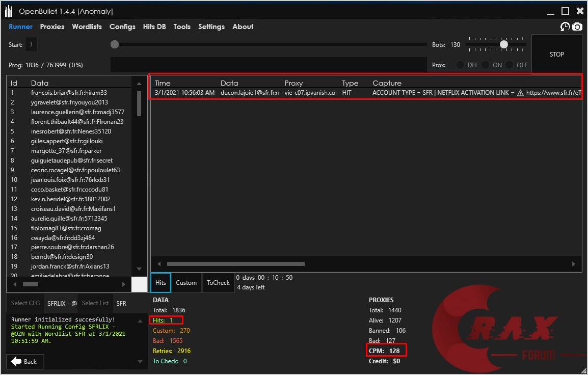Click the Back arrow button
The width and height of the screenshot is (588, 375).
pos(24,361)
